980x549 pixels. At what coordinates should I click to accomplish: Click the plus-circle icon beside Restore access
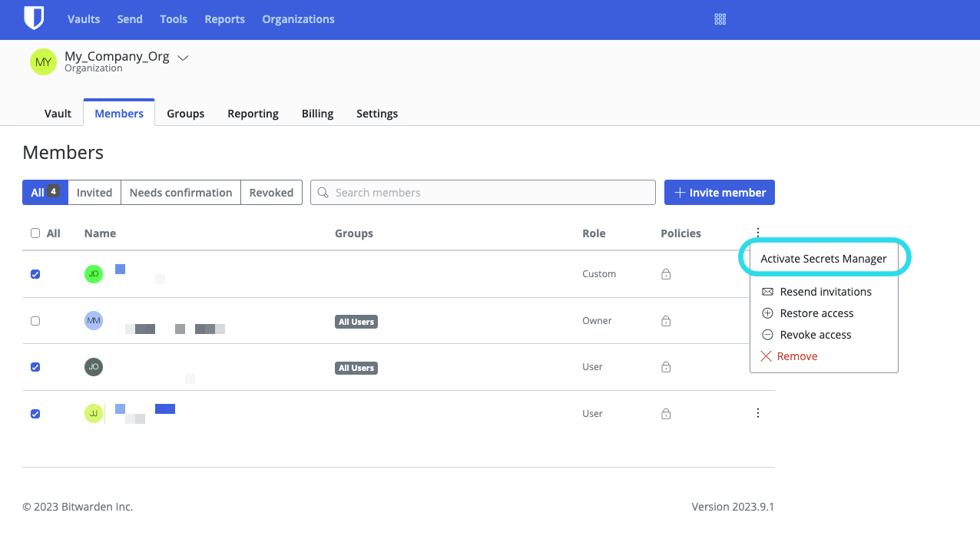point(766,313)
